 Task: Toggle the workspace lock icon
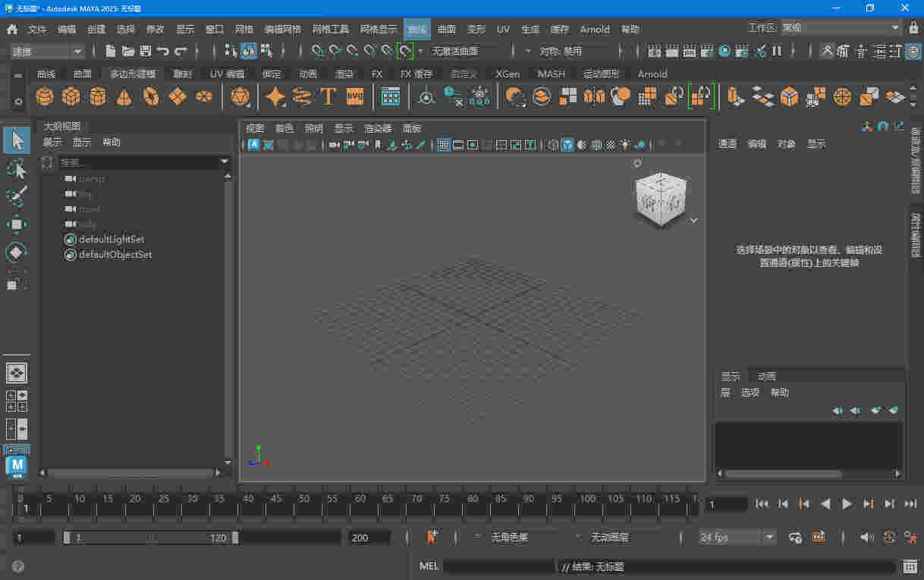click(x=913, y=28)
